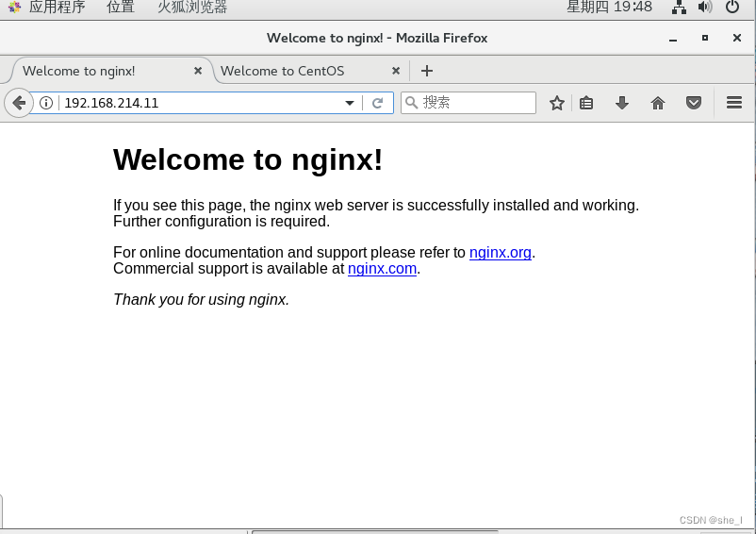Screen dimensions: 756x534
Task: Open the 应用程序 menu
Action: click(57, 7)
